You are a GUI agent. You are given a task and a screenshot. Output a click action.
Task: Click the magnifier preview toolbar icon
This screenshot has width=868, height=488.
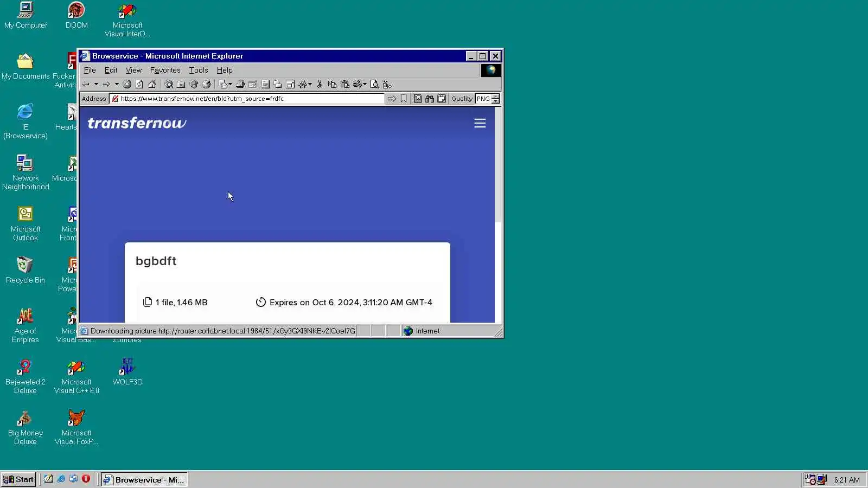(374, 84)
